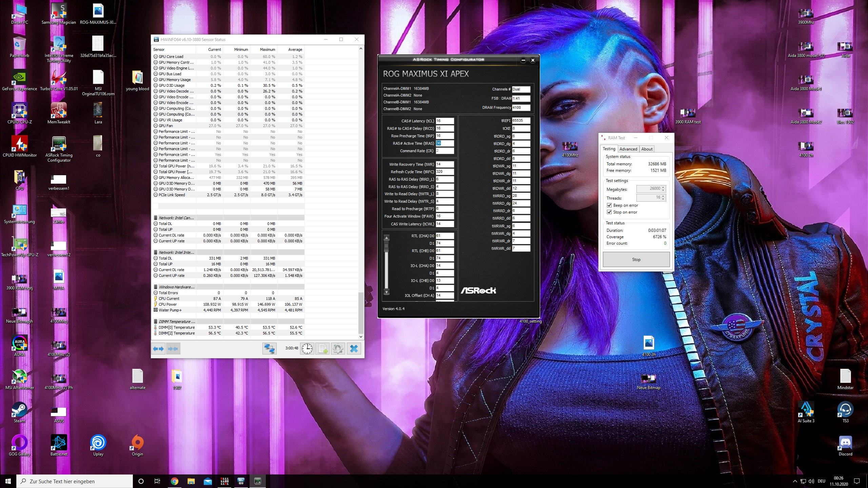Click the tREFI value field

(x=521, y=121)
